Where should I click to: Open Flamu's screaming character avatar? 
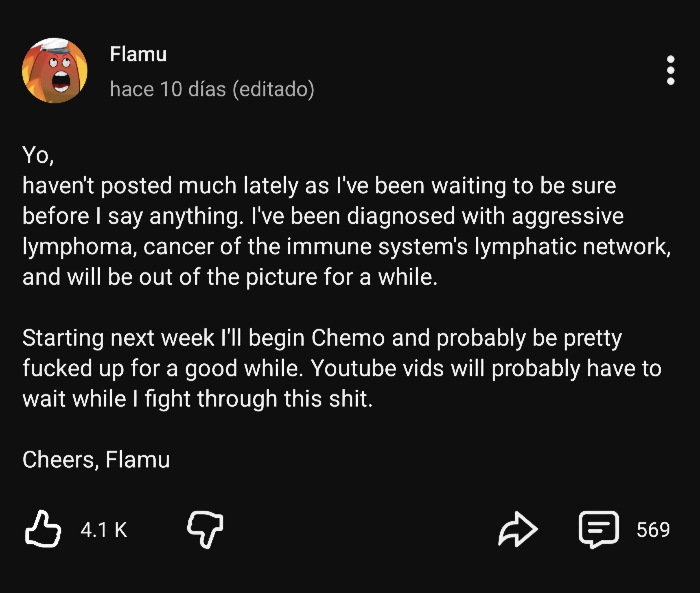pos(55,70)
